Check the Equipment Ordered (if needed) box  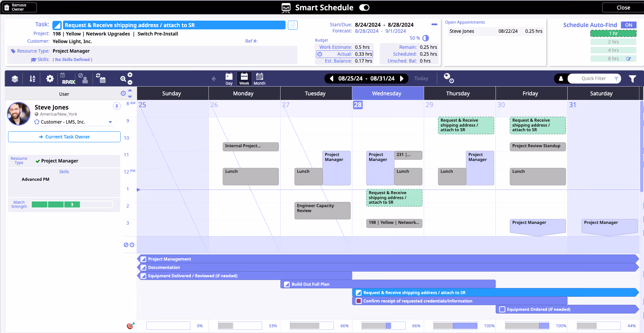click(x=502, y=310)
